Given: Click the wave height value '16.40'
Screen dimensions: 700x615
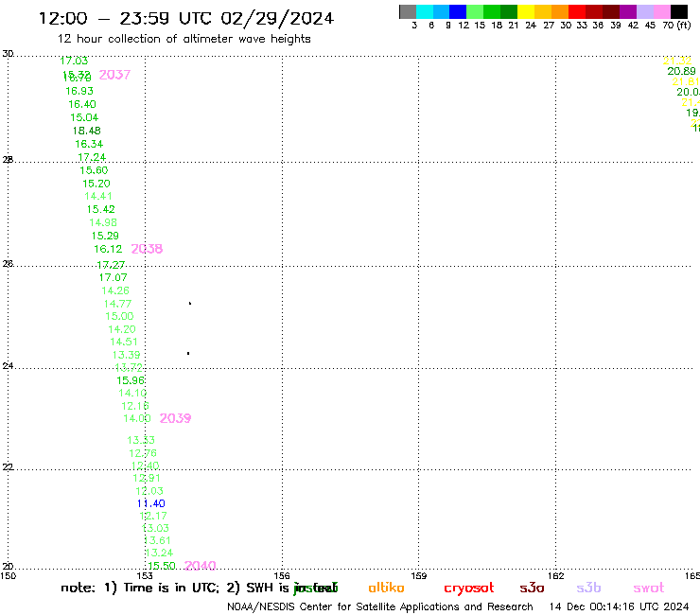Looking at the screenshot, I should pos(82,104).
